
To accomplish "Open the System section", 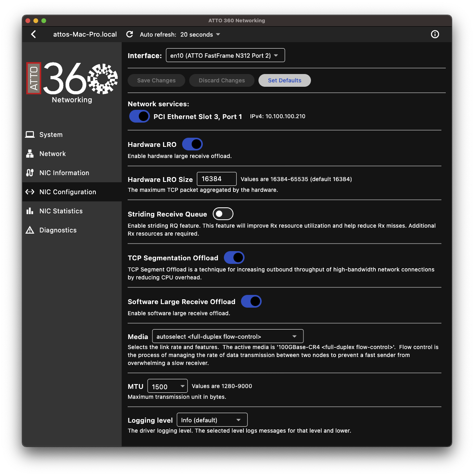I will point(72,135).
